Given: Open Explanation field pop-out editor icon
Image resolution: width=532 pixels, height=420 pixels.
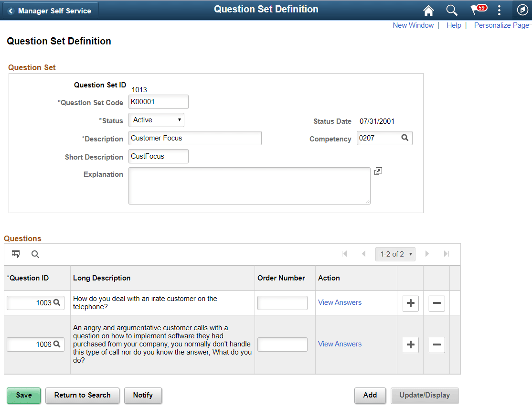Looking at the screenshot, I should [x=378, y=171].
